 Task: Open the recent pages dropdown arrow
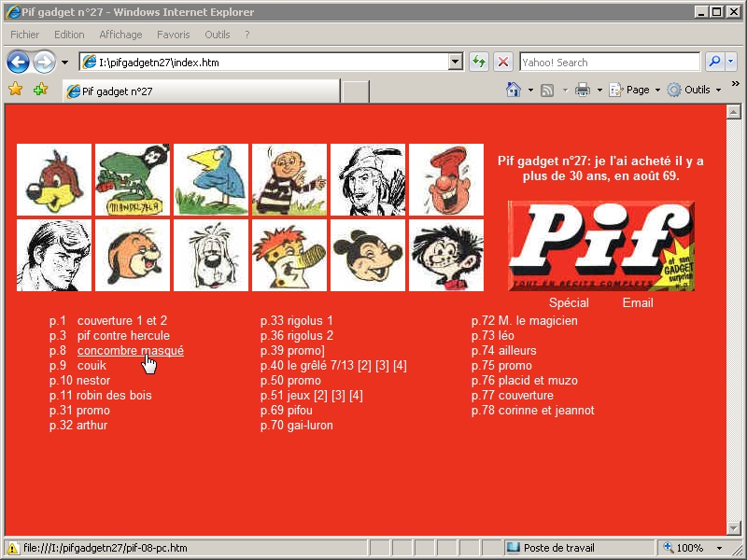pos(64,62)
